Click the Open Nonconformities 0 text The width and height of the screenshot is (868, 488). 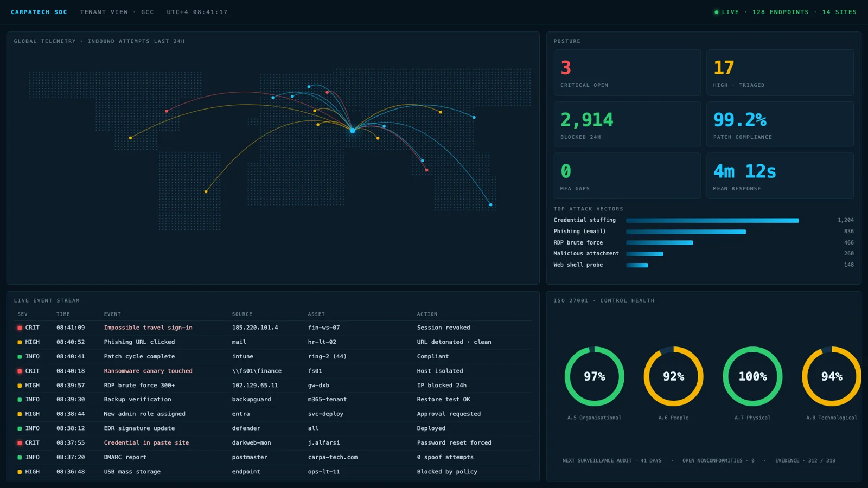click(718, 461)
